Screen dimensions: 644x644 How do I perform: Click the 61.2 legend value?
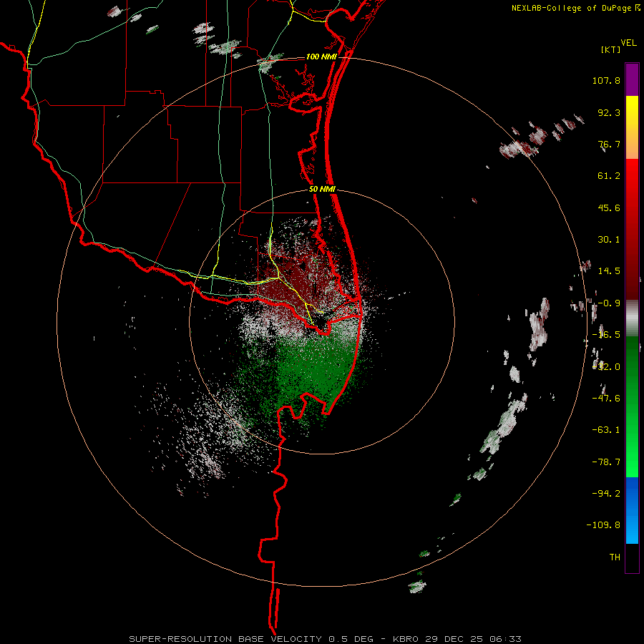(x=609, y=176)
